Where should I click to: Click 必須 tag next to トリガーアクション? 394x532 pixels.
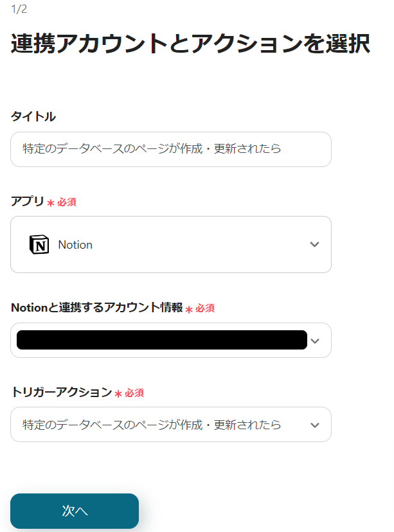coord(134,393)
